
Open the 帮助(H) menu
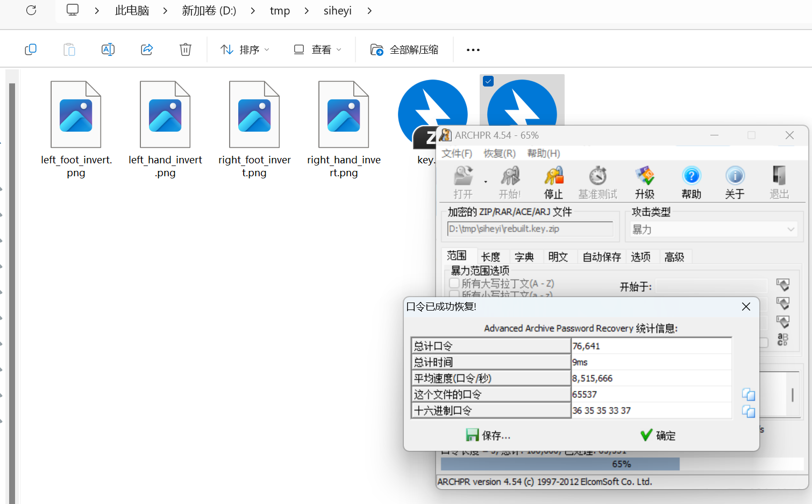click(544, 154)
